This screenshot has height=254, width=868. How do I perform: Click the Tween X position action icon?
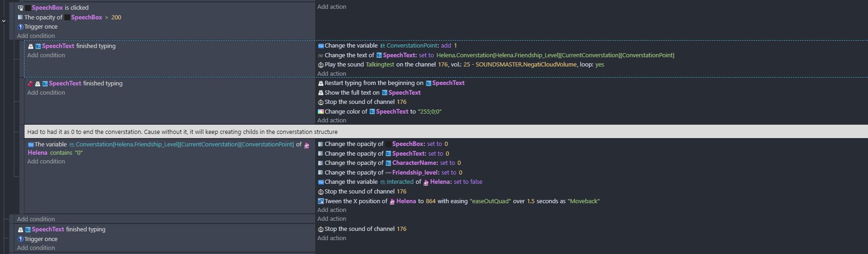coord(321,201)
